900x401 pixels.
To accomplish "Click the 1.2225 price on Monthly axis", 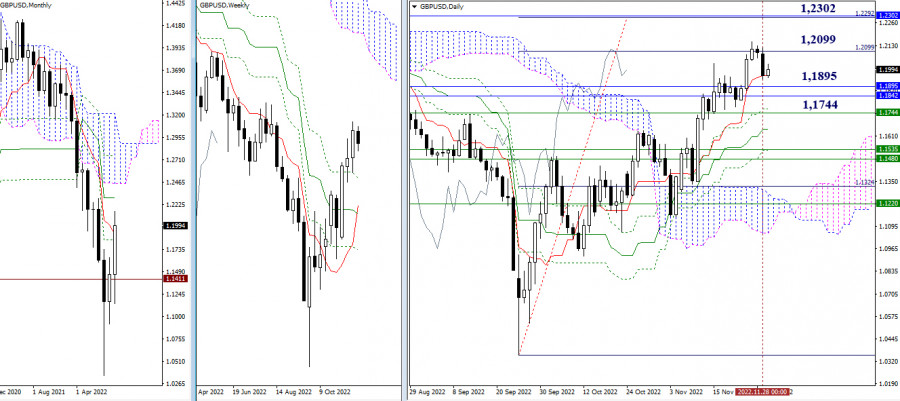I will point(174,204).
